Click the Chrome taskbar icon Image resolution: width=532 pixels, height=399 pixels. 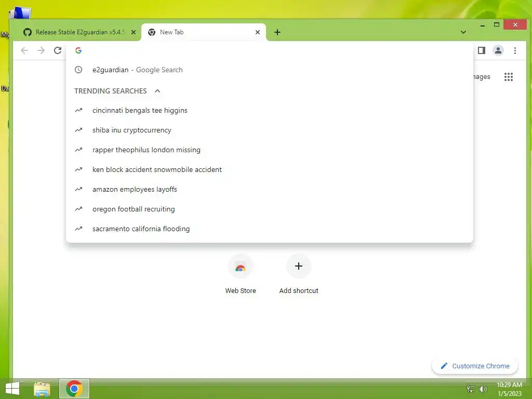[74, 389]
